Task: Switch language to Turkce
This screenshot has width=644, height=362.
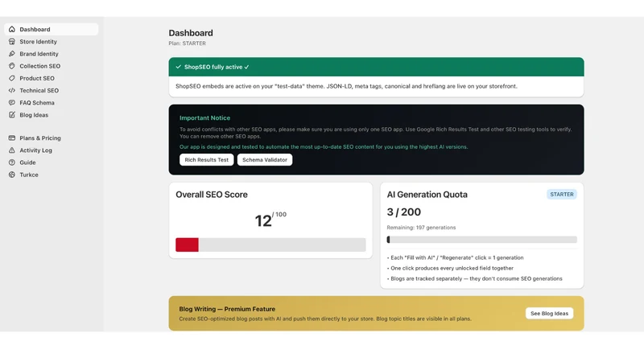Action: [x=52, y=175]
